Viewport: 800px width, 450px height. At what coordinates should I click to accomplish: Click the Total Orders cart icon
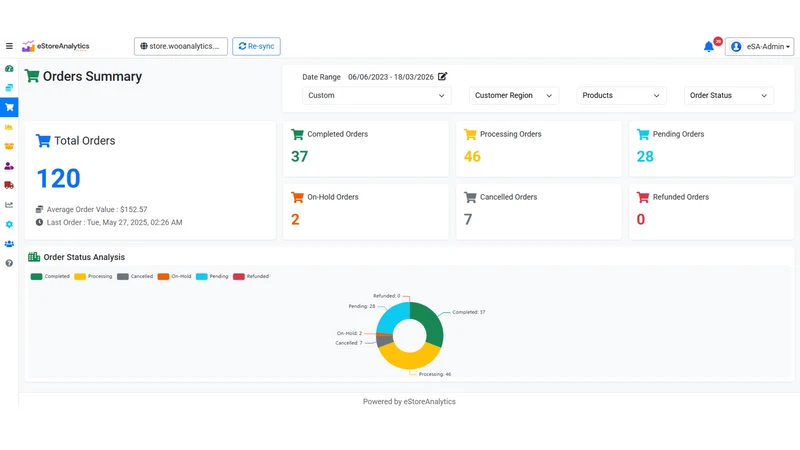click(x=43, y=140)
